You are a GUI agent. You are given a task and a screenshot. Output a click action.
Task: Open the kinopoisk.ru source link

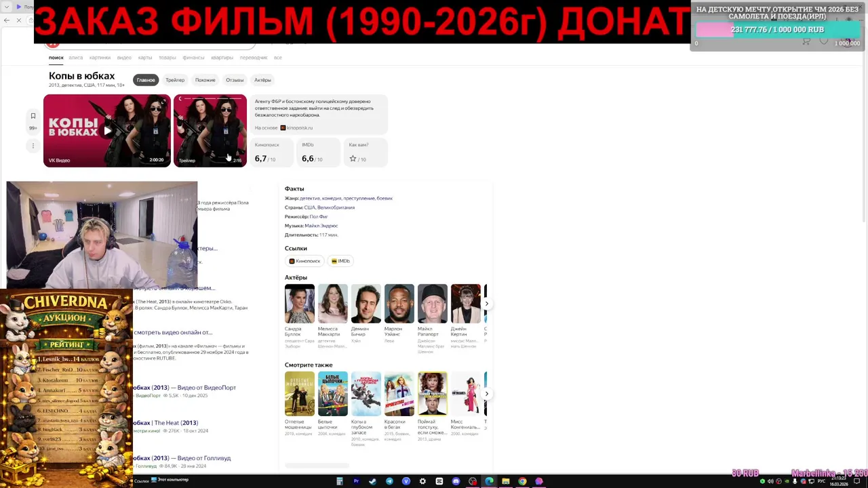point(296,127)
